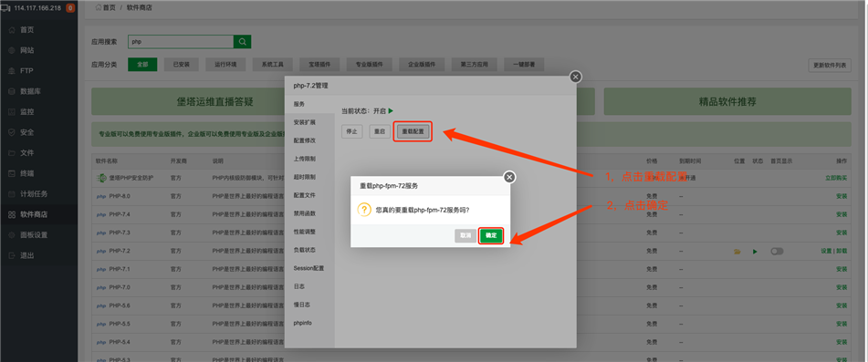The height and width of the screenshot is (362, 868).
Task: Click the 停止 button
Action: (352, 132)
